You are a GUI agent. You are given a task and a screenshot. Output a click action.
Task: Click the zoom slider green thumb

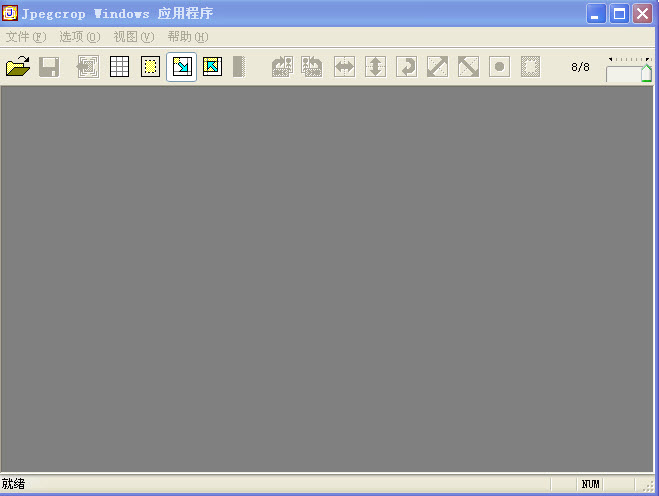click(x=646, y=73)
